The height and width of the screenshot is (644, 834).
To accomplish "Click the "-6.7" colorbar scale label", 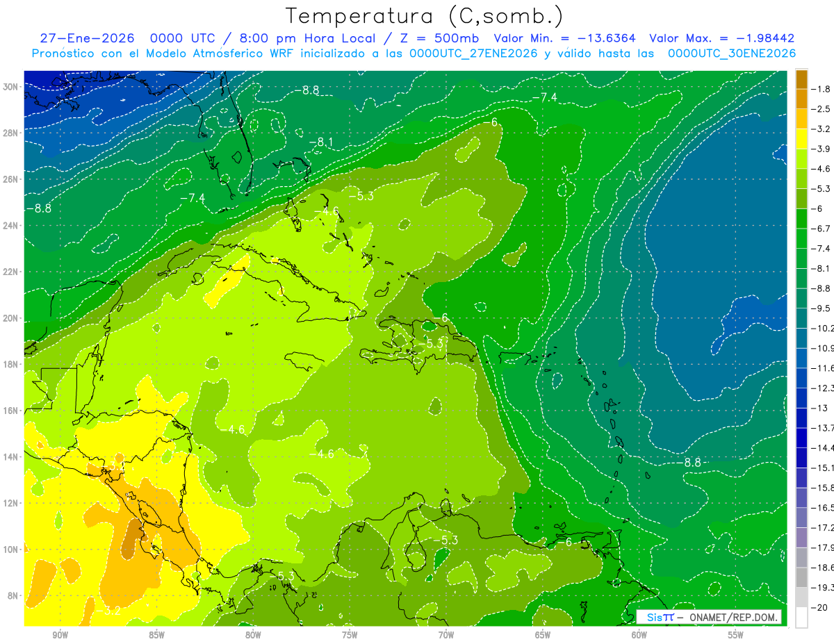I will pyautogui.click(x=821, y=229).
